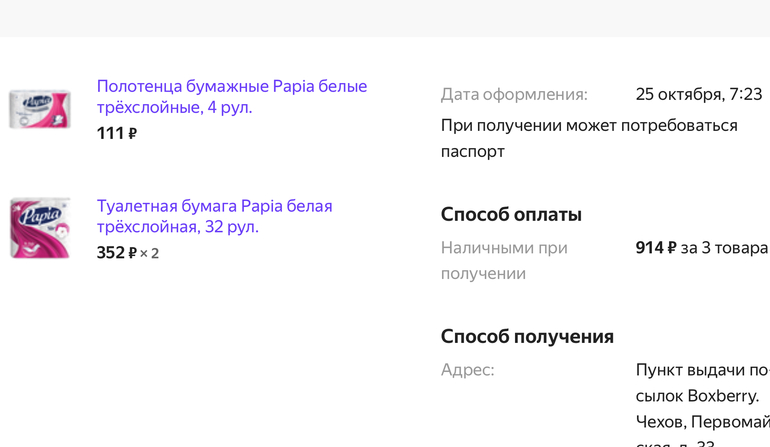Click the 'Способ получения' heading

pyautogui.click(x=527, y=337)
